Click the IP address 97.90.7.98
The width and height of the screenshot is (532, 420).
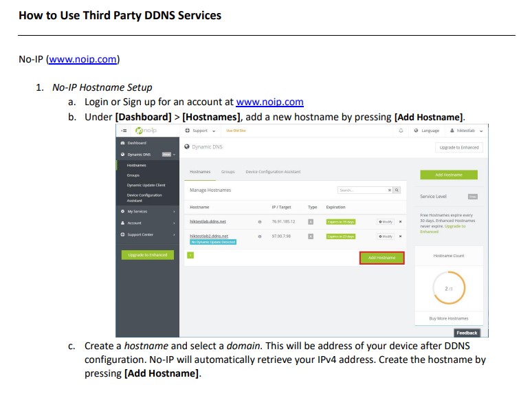[x=281, y=236]
